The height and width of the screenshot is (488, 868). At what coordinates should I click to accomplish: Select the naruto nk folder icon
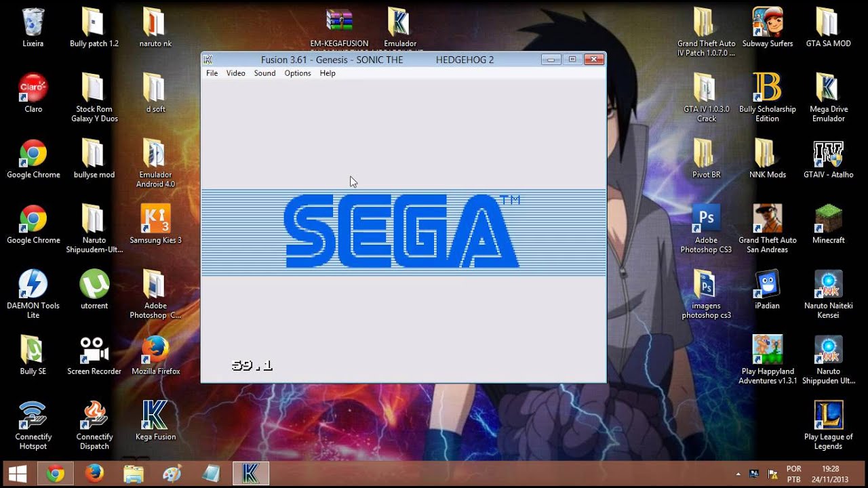pos(155,27)
